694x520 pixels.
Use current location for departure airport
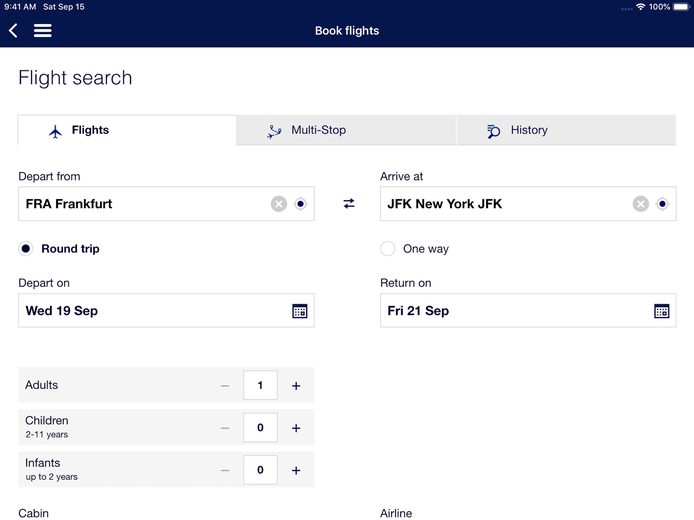tap(301, 204)
